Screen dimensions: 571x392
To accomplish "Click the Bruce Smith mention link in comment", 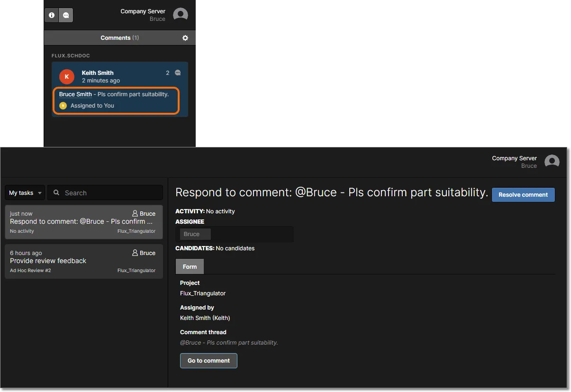I will point(75,94).
